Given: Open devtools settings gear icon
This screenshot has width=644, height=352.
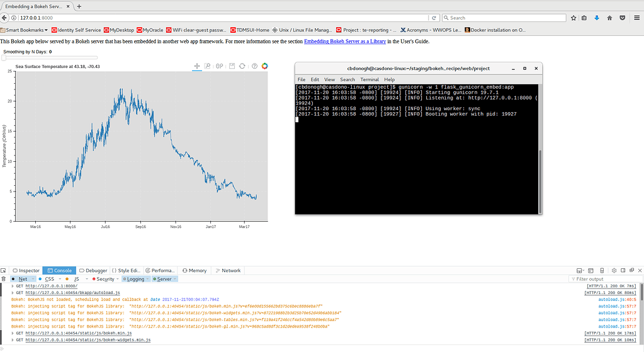Looking at the screenshot, I should click(x=614, y=271).
